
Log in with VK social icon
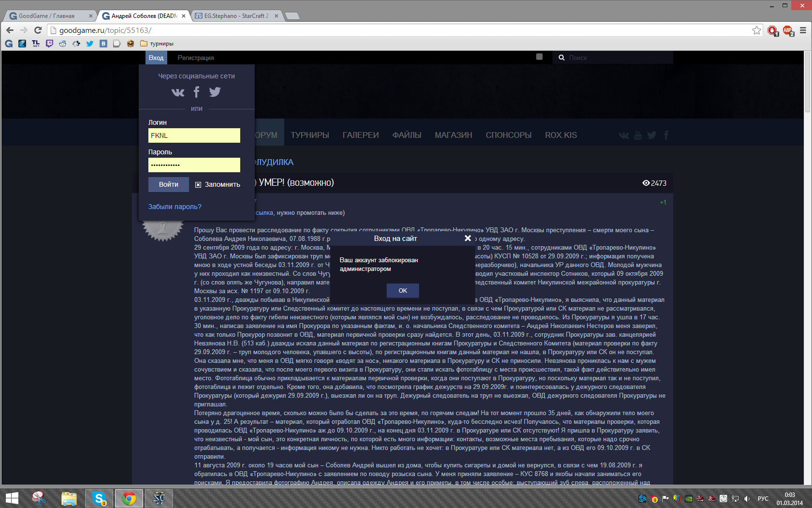coord(178,92)
